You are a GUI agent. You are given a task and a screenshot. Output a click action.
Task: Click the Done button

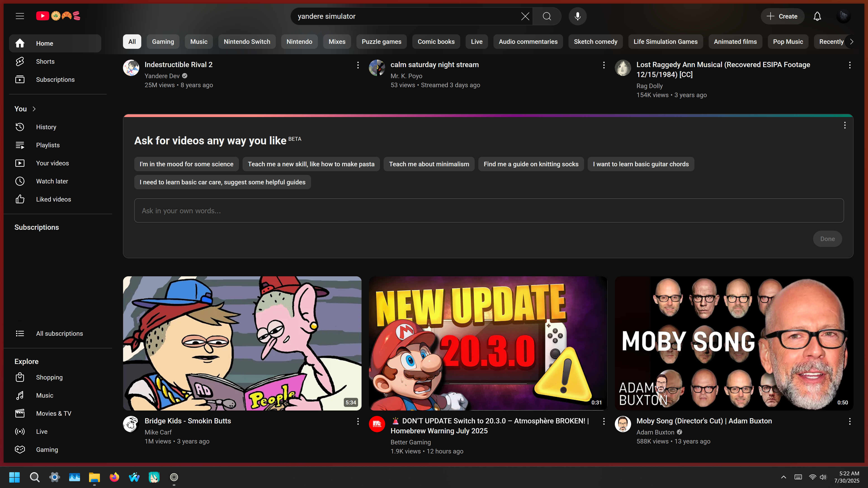(828, 239)
